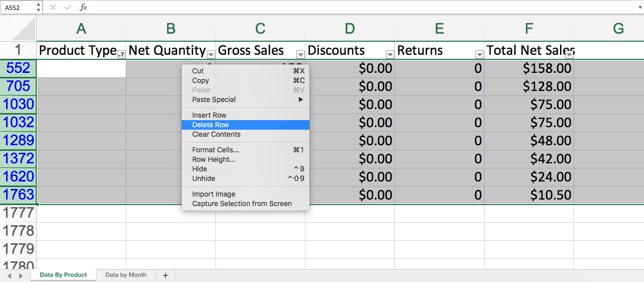Switch to Data by Month tab
644x282 pixels.
[x=126, y=275]
